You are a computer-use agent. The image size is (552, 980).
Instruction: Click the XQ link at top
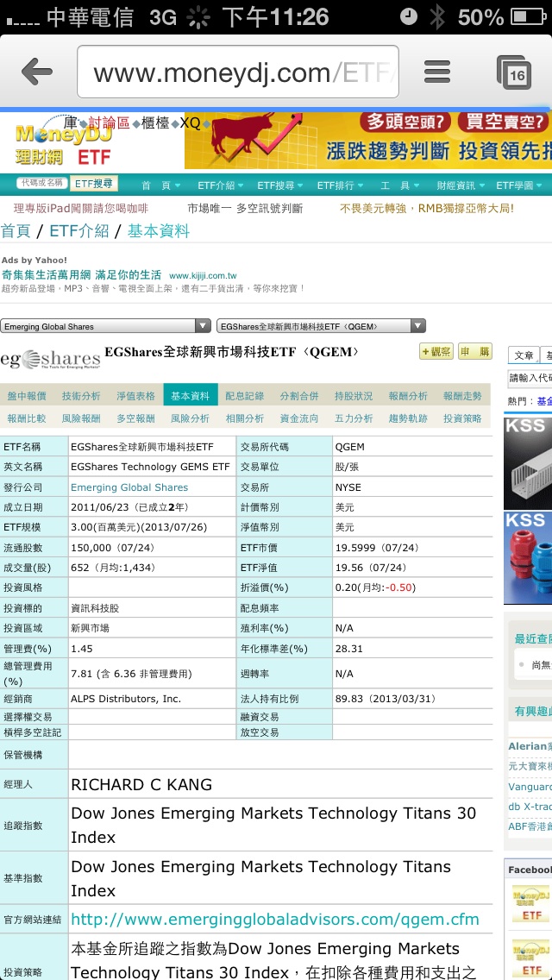190,123
